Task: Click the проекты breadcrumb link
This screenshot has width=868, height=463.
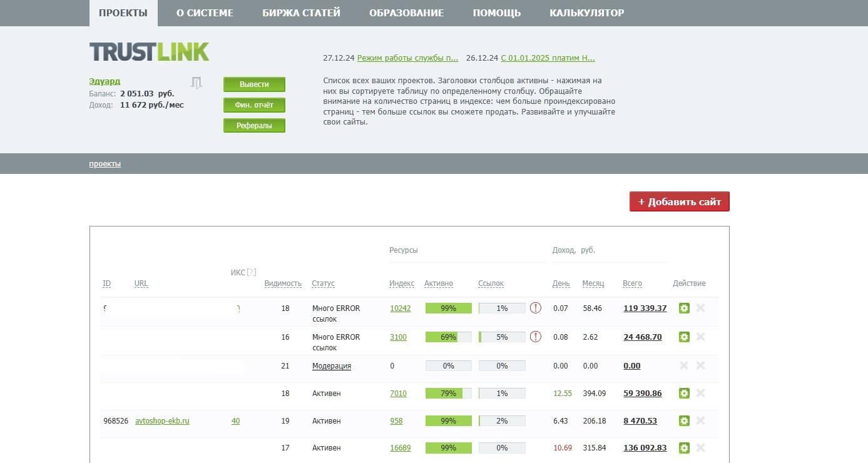Action: pos(105,164)
